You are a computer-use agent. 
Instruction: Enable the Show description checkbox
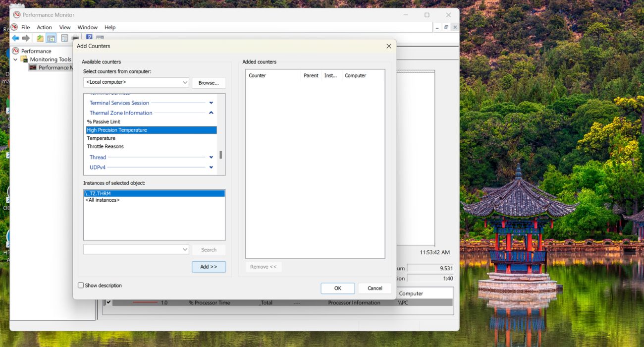tap(81, 286)
